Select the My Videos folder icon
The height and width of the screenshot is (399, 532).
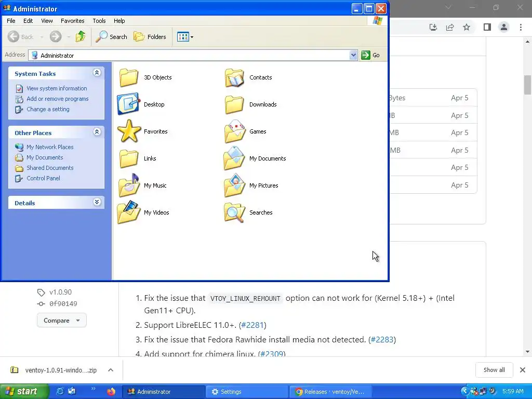(x=129, y=212)
